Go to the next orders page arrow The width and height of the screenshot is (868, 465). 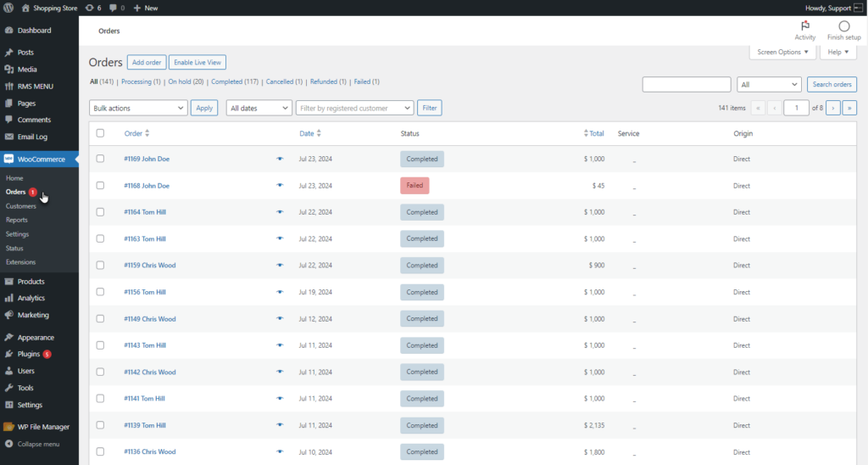(x=832, y=108)
